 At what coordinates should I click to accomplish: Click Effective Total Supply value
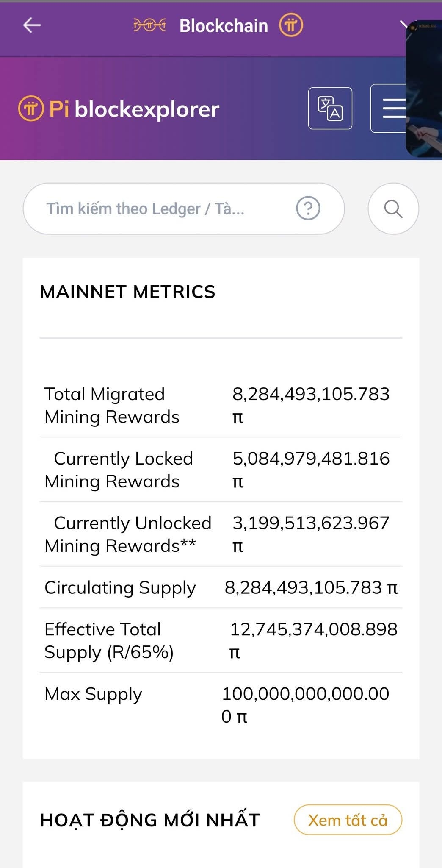click(313, 630)
